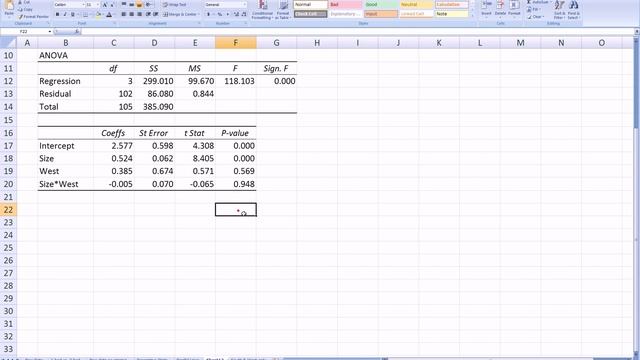
Task: Toggle Wrap Text
Action: tap(174, 4)
